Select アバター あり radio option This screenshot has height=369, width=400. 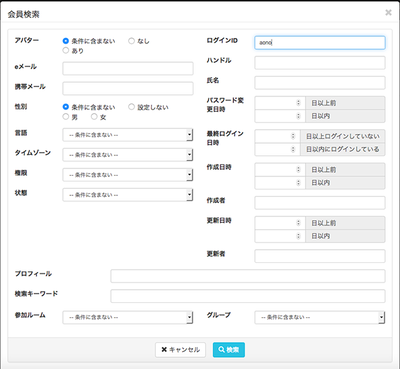(66, 51)
